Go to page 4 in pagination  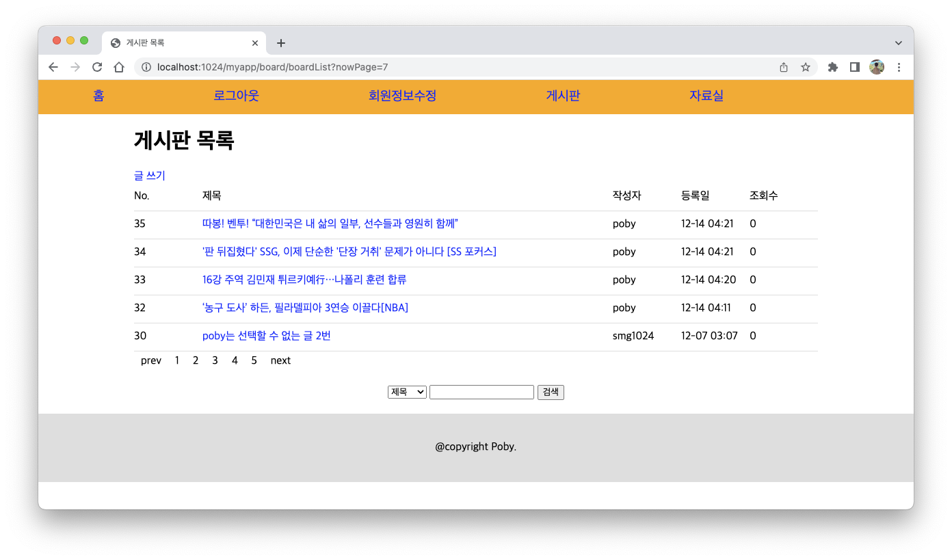(235, 360)
